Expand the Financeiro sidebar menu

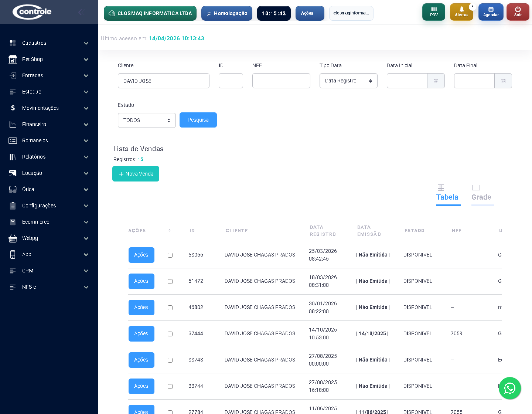point(49,124)
